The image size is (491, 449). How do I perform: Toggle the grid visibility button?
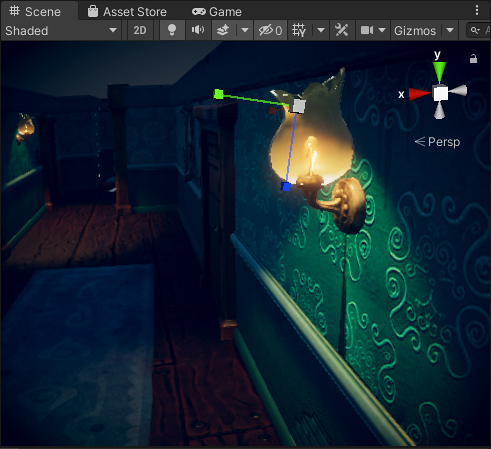click(299, 31)
